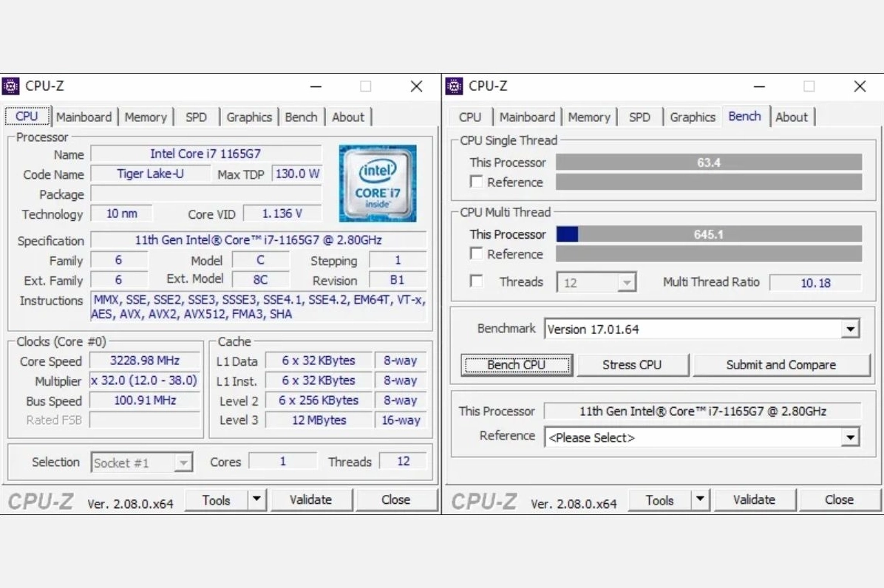Open the SPD tab in left window

point(196,117)
